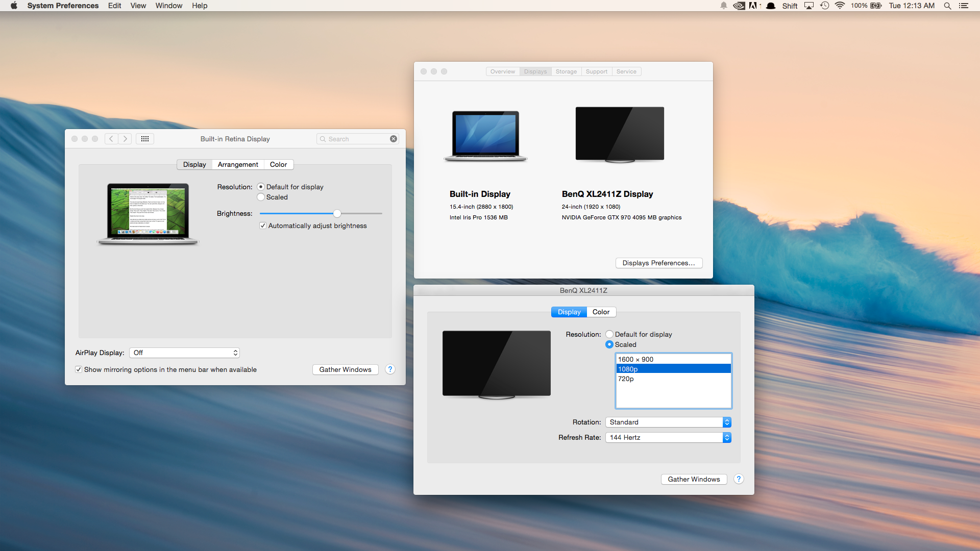The width and height of the screenshot is (980, 551).
Task: Open Storage tab in About window
Action: coord(566,71)
